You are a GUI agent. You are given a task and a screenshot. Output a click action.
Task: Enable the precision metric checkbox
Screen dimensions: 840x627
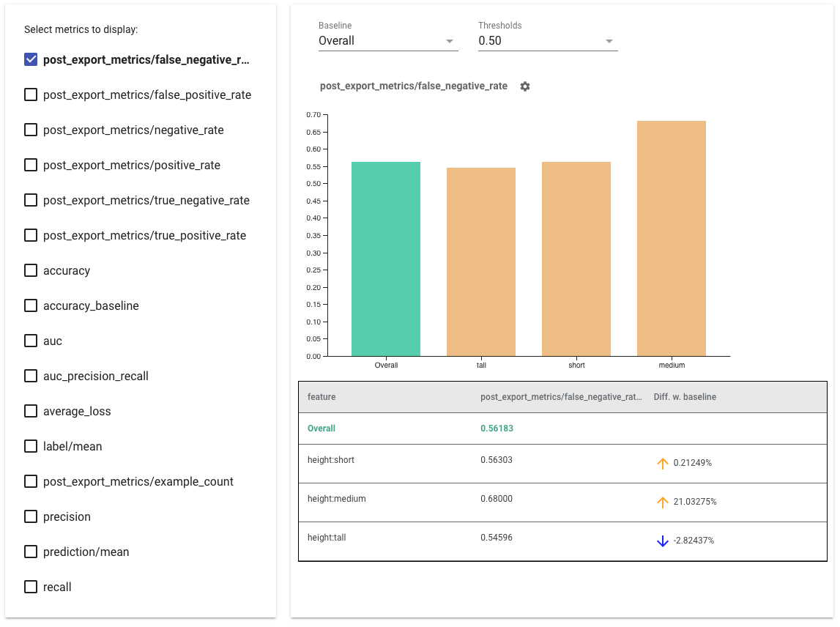click(30, 516)
